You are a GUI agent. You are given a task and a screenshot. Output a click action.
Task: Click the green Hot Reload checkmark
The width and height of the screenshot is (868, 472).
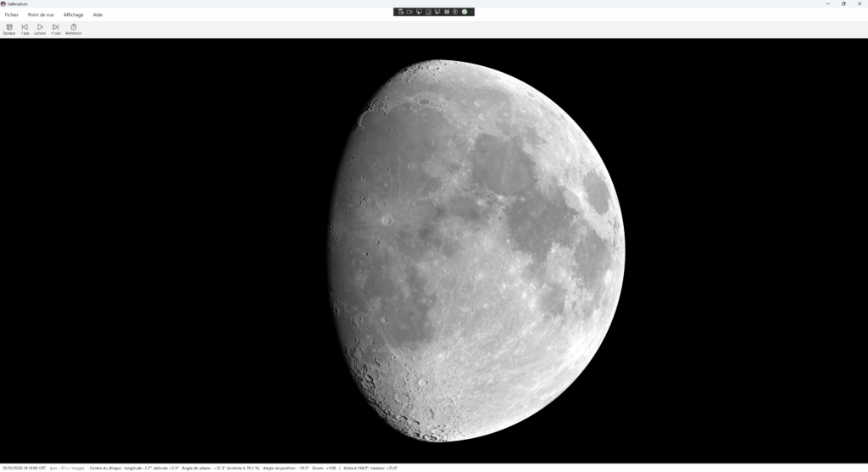pos(465,12)
